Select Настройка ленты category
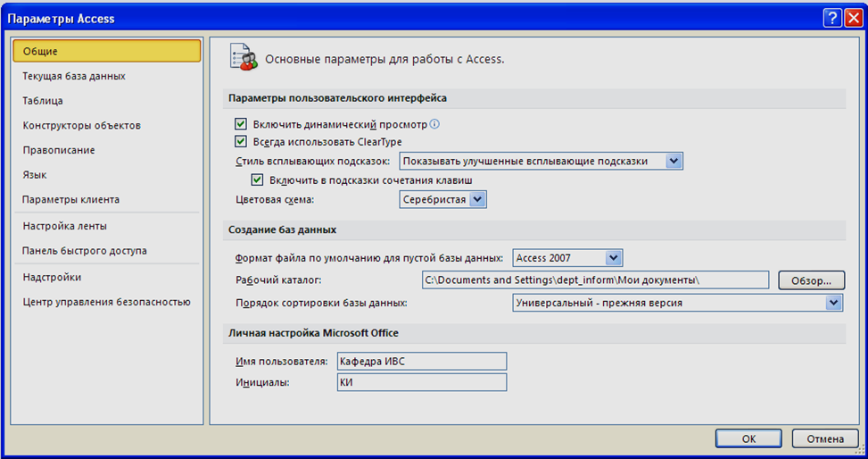The width and height of the screenshot is (868, 459). tap(65, 226)
